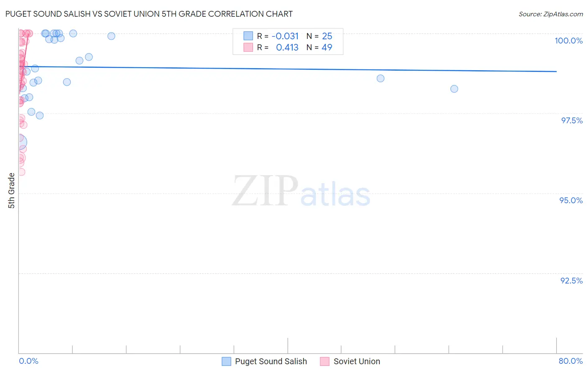Click the 0.0% x-axis label
This screenshot has width=588, height=373.
click(29, 361)
